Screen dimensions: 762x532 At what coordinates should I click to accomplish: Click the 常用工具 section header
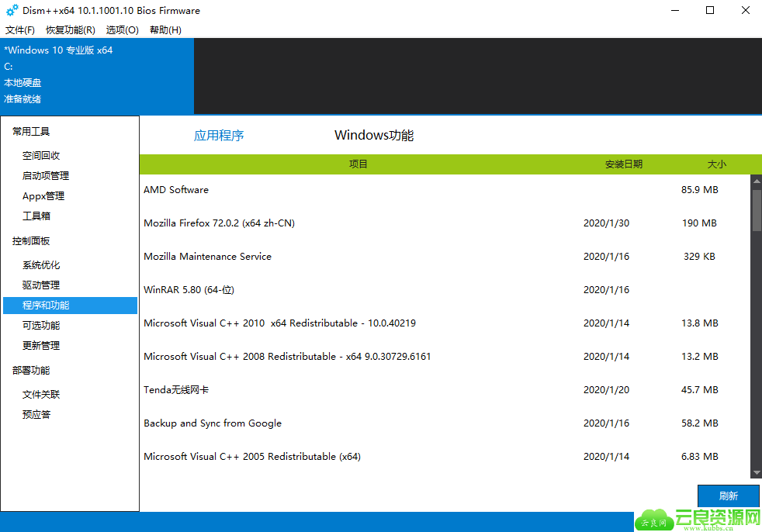[x=31, y=132]
